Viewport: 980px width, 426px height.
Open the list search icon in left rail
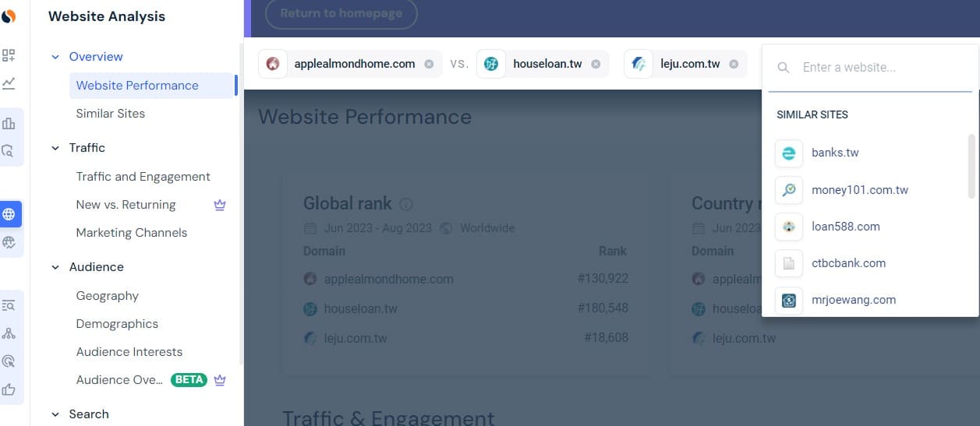pos(9,305)
